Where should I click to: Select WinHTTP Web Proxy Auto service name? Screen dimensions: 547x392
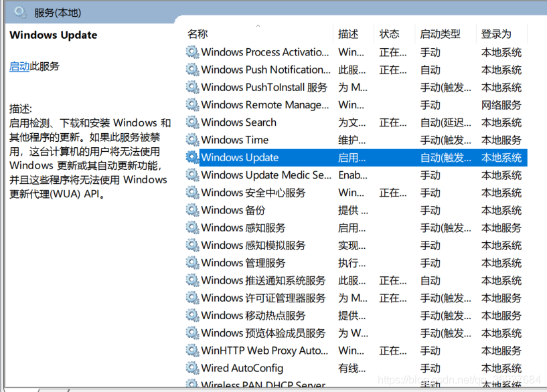click(x=264, y=350)
